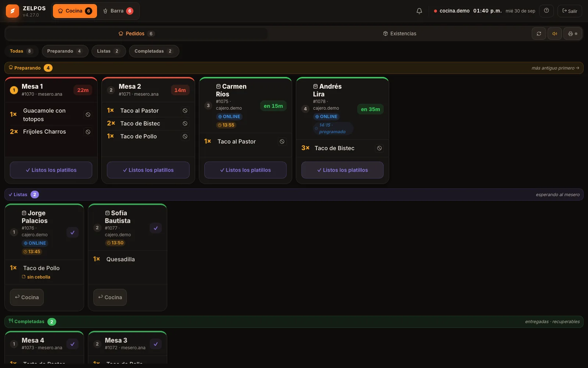Filter orders by Preparando
This screenshot has width=588, height=368.
point(65,51)
